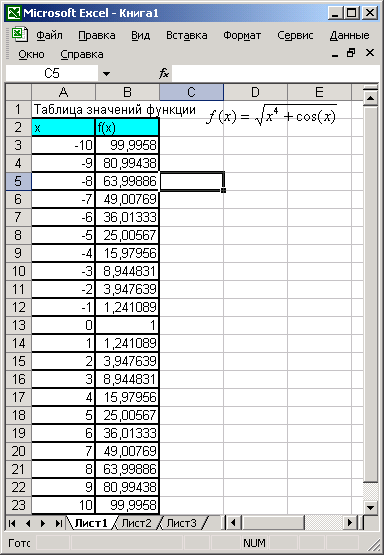The height and width of the screenshot is (555, 384).
Task: Select row 5 header
Action: pos(19,181)
